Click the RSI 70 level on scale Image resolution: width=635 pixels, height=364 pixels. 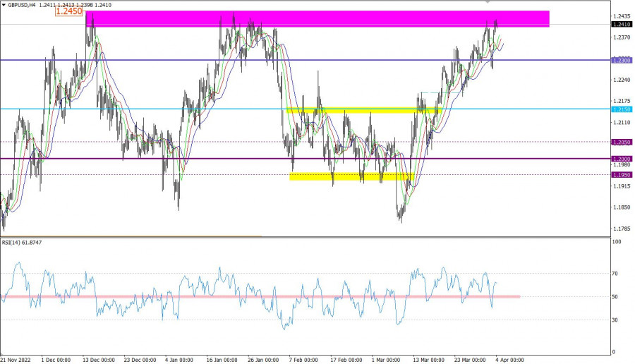(x=616, y=273)
